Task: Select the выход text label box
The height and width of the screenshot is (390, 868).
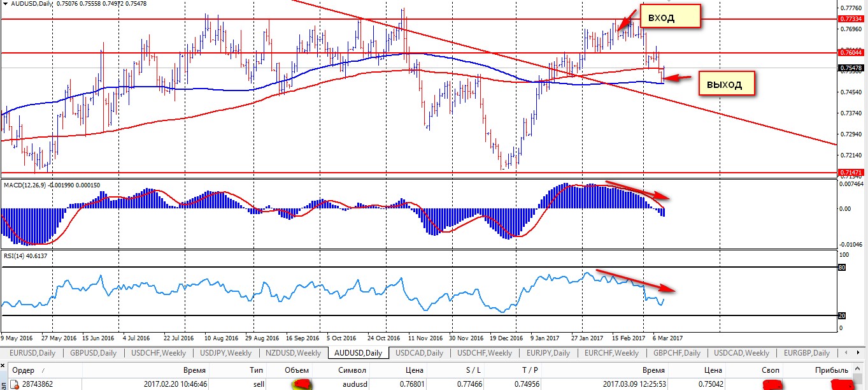Action: click(x=725, y=83)
